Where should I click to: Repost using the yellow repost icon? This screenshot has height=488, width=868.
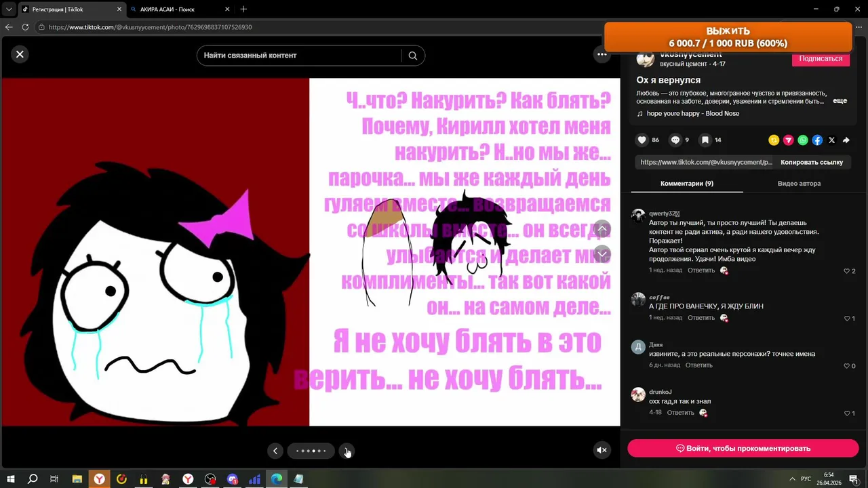(x=774, y=140)
